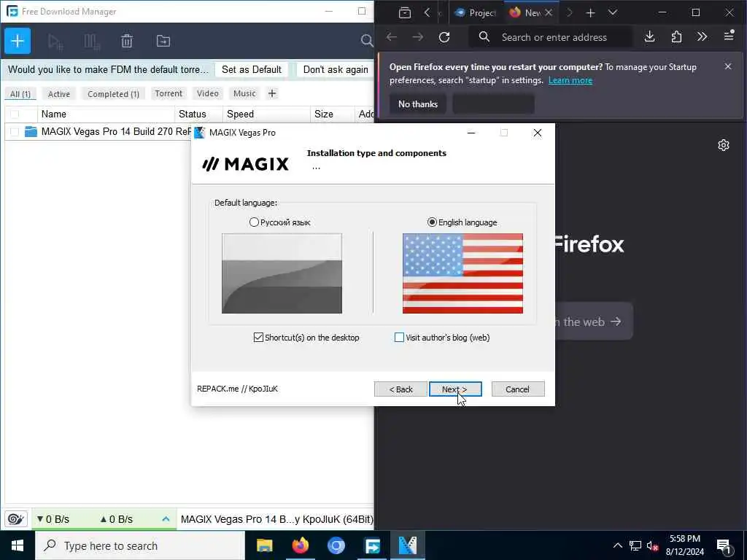Screen dimensions: 747x560
Task: Click the start downloads play icon in FDM
Action: click(x=55, y=42)
